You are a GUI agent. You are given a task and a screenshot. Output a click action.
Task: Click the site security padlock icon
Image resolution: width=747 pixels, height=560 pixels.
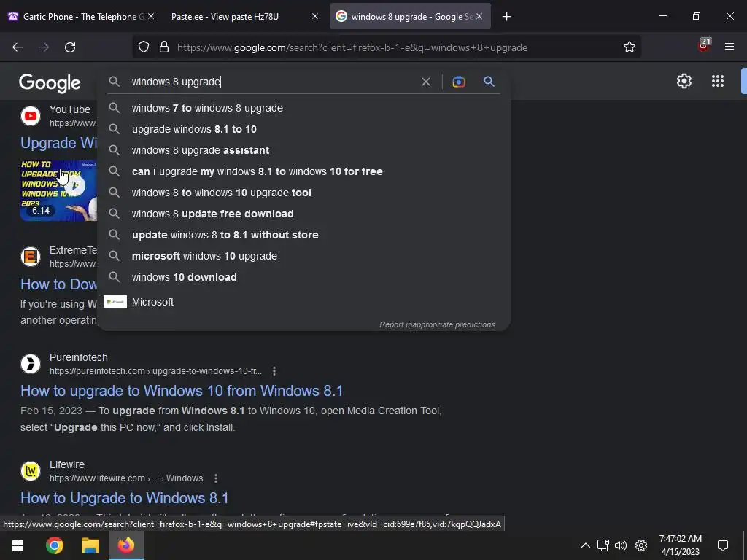pos(164,47)
